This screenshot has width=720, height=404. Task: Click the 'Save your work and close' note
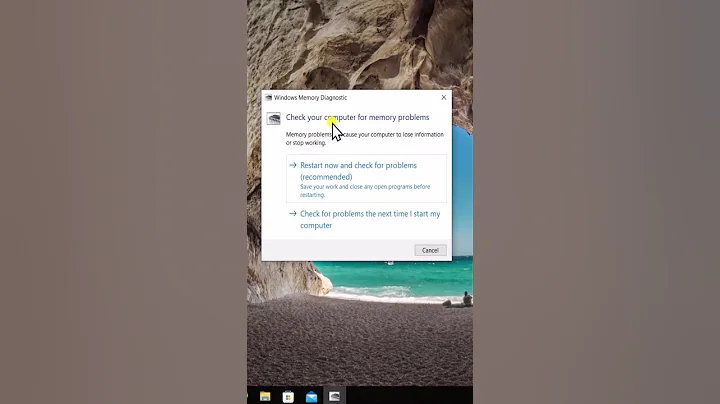[365, 191]
